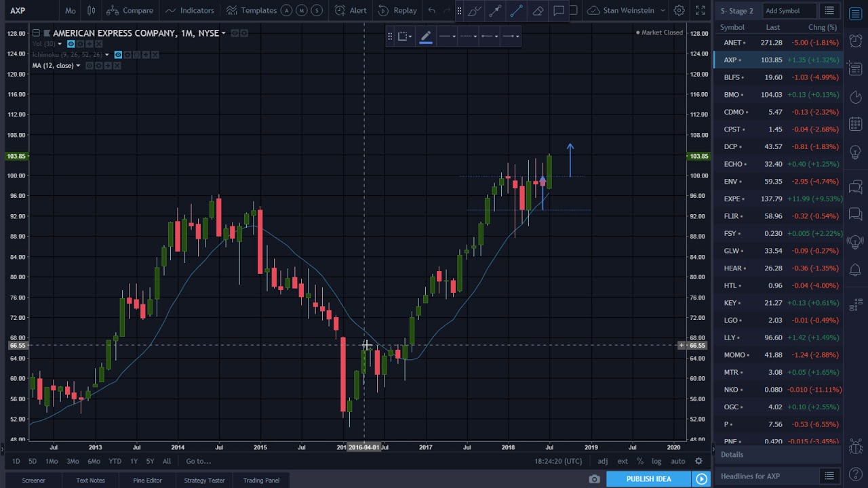Viewport: 868px width, 488px height.
Task: Open the solid line style dropdown
Action: [x=447, y=37]
